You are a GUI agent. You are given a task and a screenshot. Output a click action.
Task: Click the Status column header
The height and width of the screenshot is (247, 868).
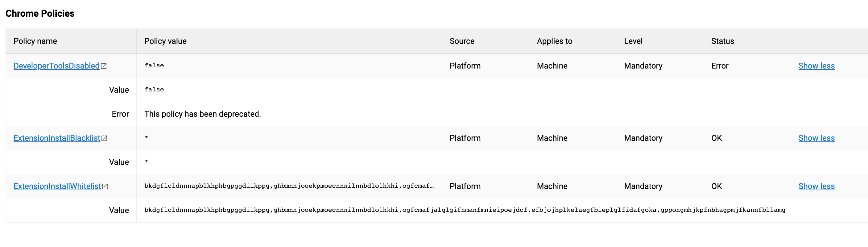(722, 41)
